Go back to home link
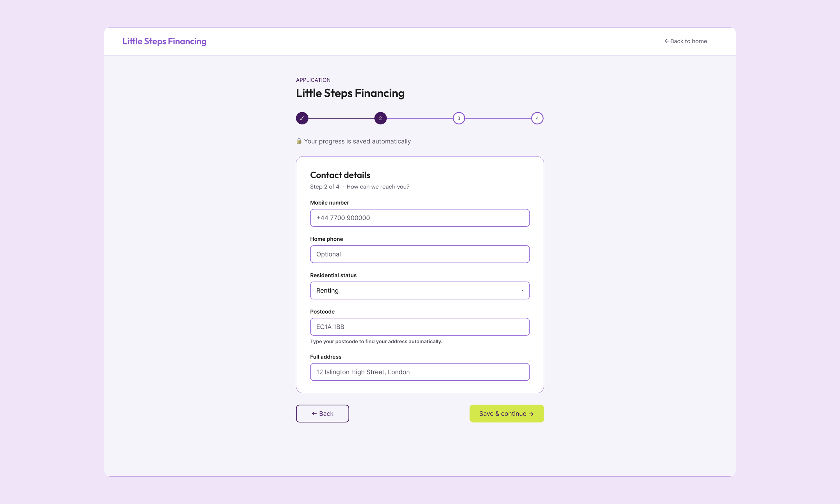Screen dimensions: 840x504 [x=685, y=41]
